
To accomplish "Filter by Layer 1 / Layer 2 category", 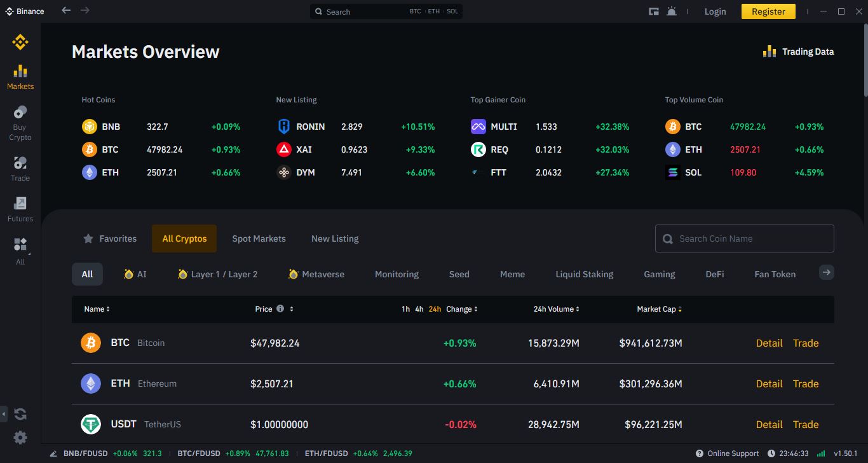I will tap(218, 274).
